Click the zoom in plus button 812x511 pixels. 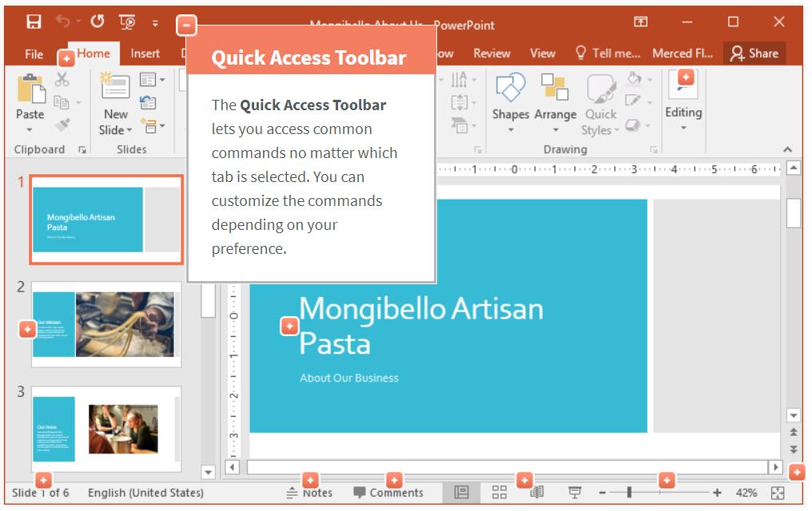717,493
